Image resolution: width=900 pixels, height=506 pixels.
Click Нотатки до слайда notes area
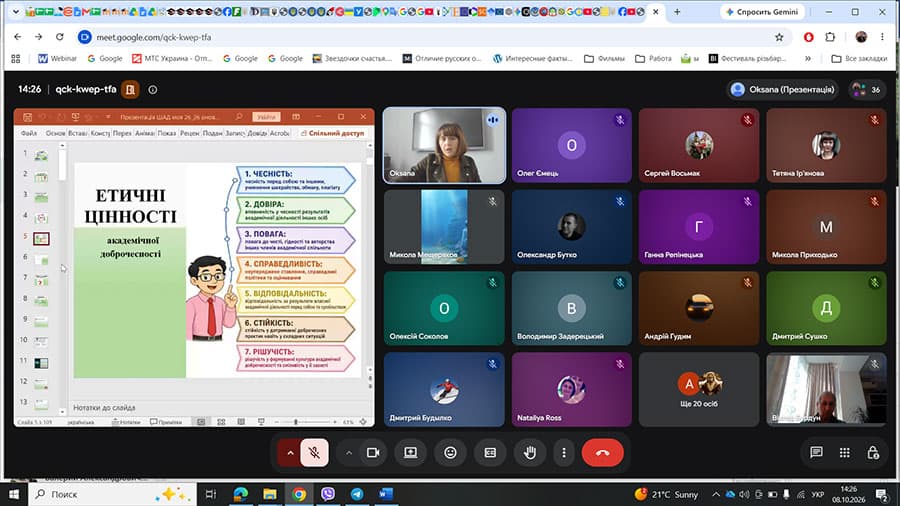pyautogui.click(x=104, y=407)
